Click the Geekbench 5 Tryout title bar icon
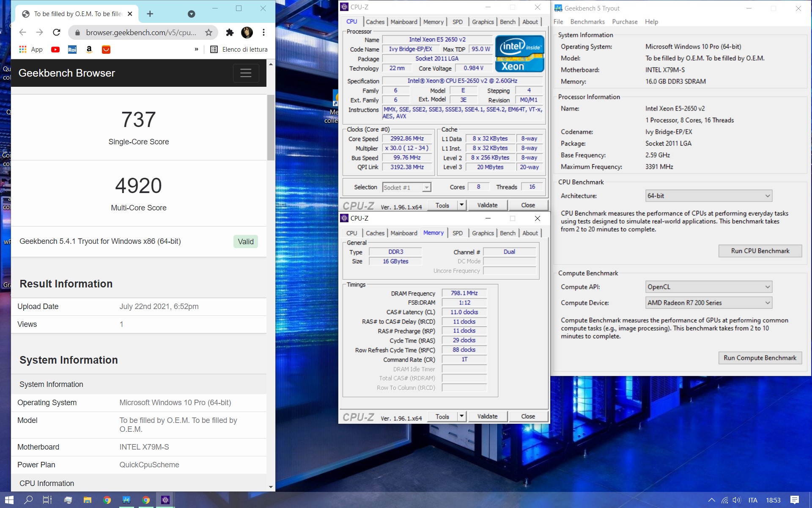This screenshot has width=812, height=508. tap(558, 8)
